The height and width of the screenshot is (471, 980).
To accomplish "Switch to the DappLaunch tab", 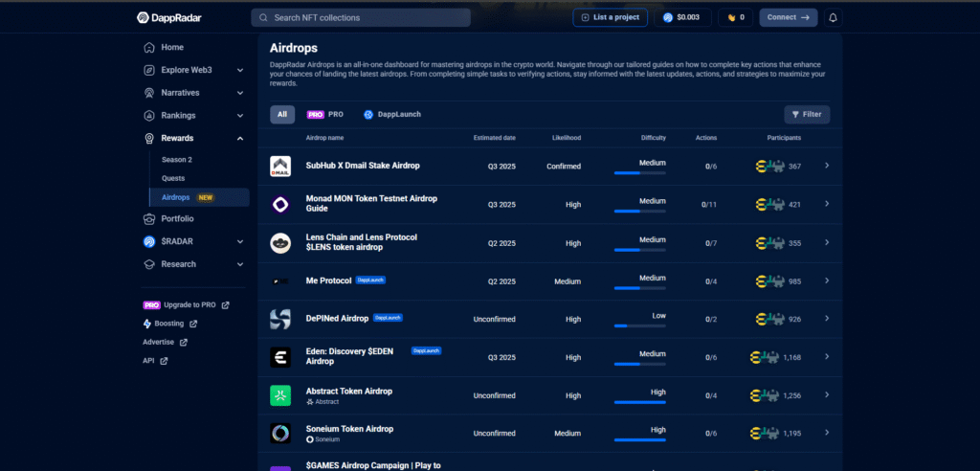I will tap(391, 115).
